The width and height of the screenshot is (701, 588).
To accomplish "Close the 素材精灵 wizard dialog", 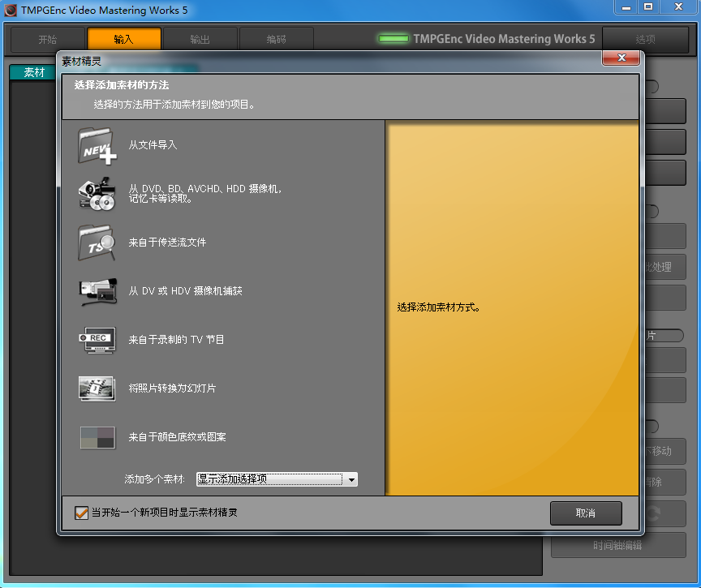I will 621,58.
